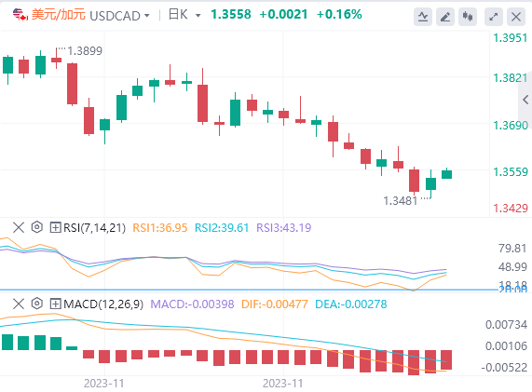Click the USD/CAD flag icon
This screenshot has width=532, height=392.
pos(20,15)
